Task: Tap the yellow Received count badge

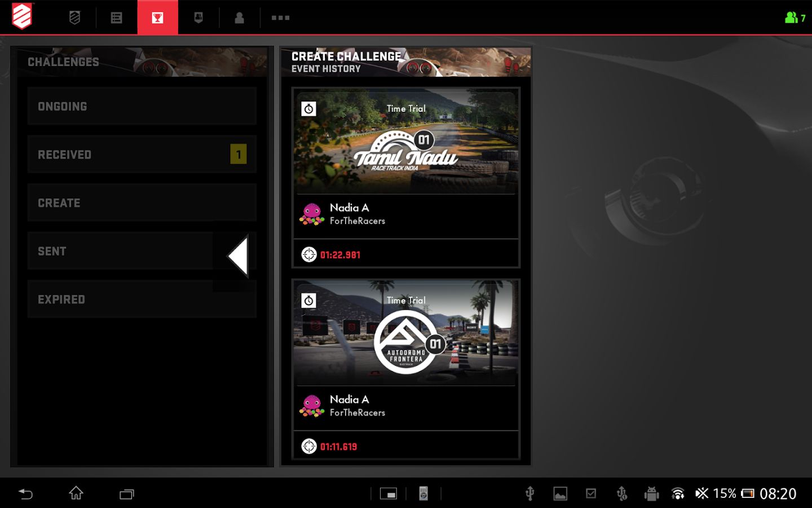Action: pos(238,154)
